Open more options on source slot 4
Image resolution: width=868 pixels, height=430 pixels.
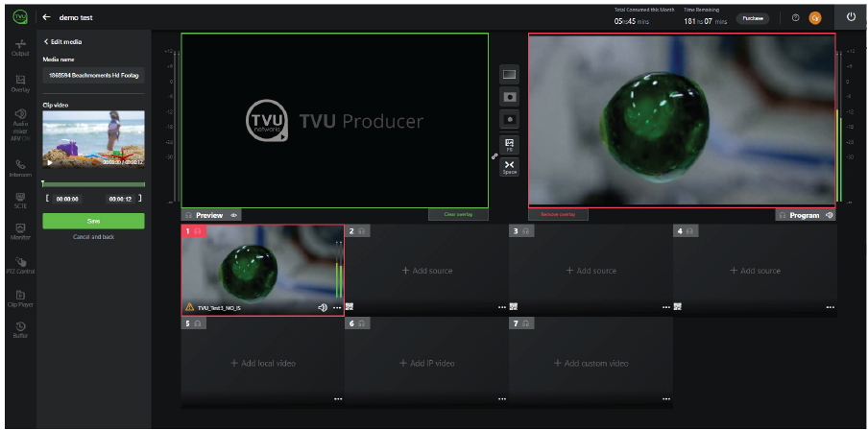click(x=830, y=307)
